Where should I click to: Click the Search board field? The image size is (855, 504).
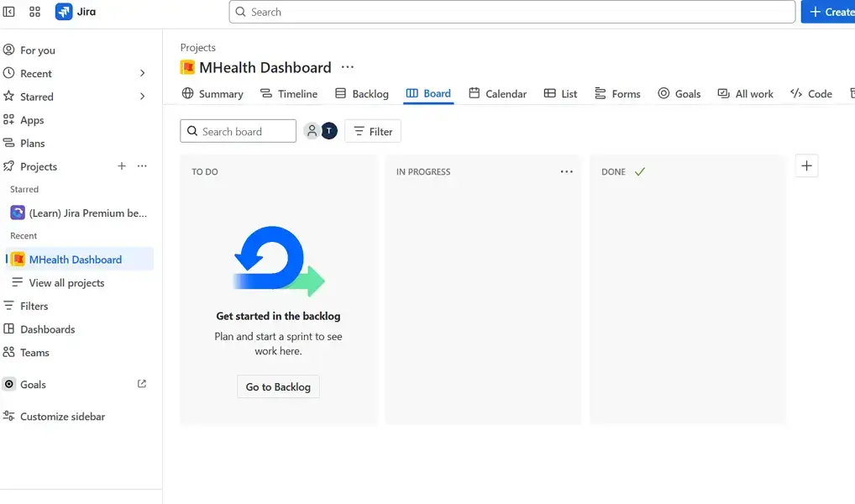239,131
